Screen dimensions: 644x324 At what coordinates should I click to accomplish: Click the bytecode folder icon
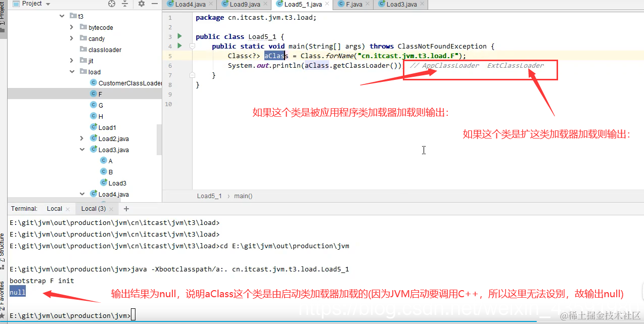click(83, 27)
